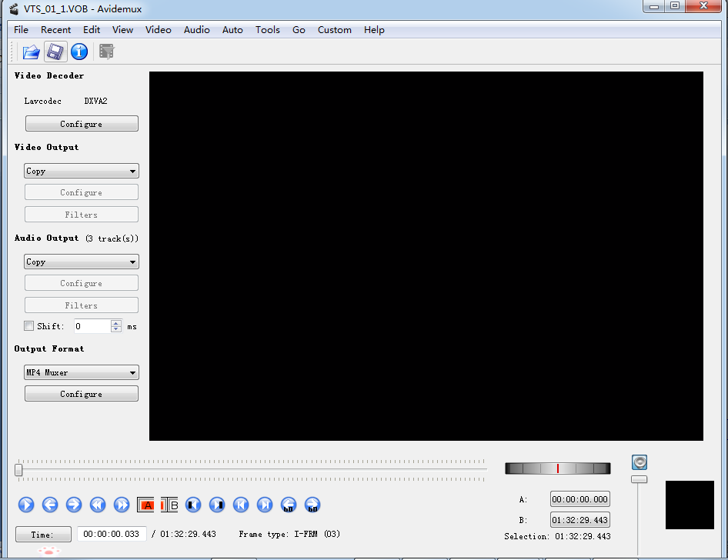This screenshot has height=560, width=728.
Task: Click the volume slider handle
Action: pyautogui.click(x=640, y=479)
